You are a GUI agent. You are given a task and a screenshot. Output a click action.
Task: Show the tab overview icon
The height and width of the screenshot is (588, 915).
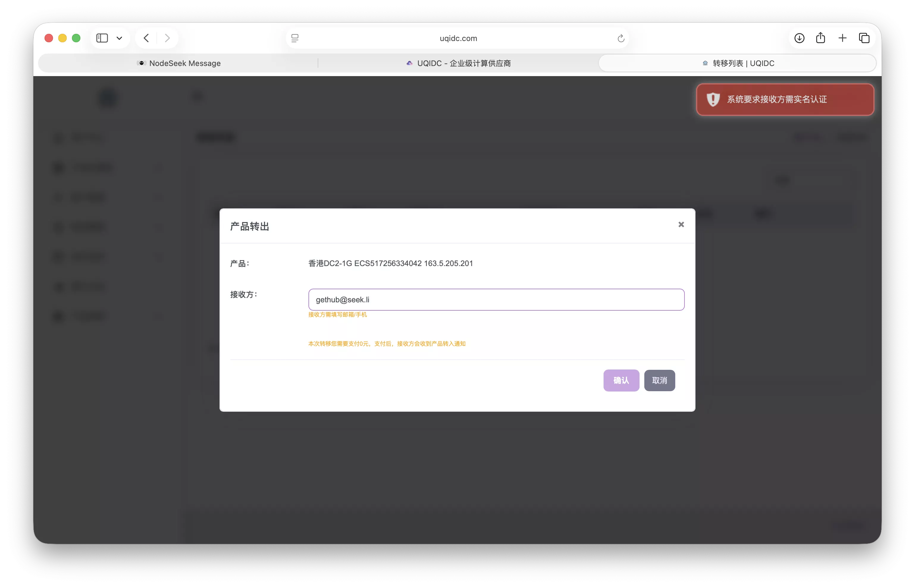coord(864,38)
